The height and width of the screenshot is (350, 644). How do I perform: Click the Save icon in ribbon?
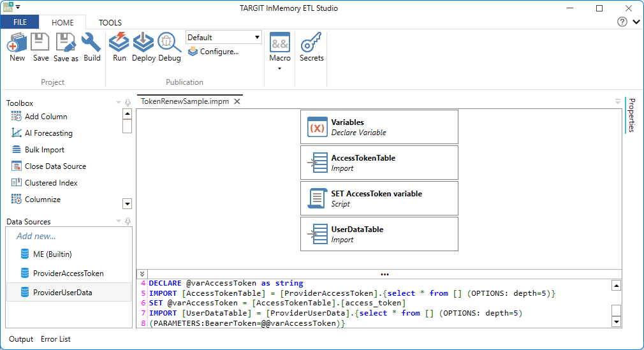[x=40, y=42]
